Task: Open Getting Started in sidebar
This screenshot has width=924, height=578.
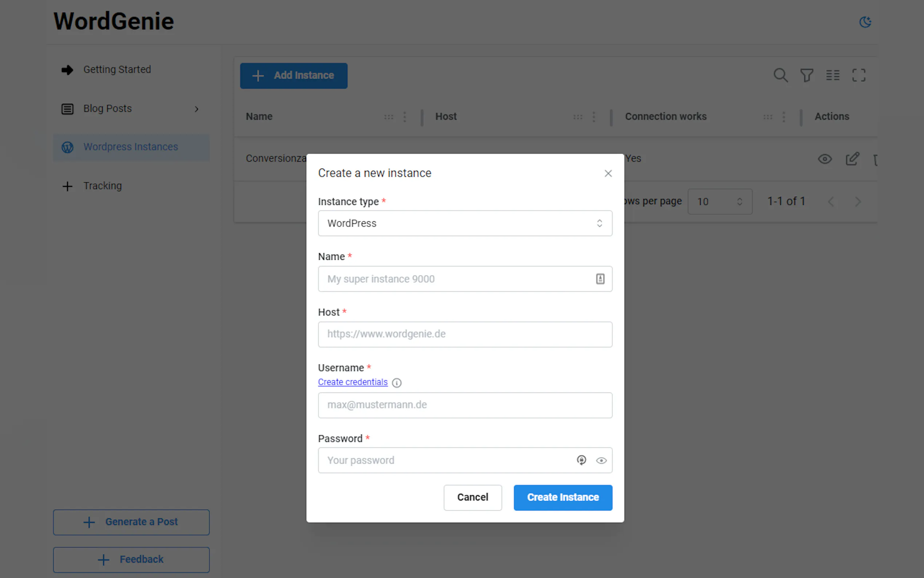Action: click(117, 70)
